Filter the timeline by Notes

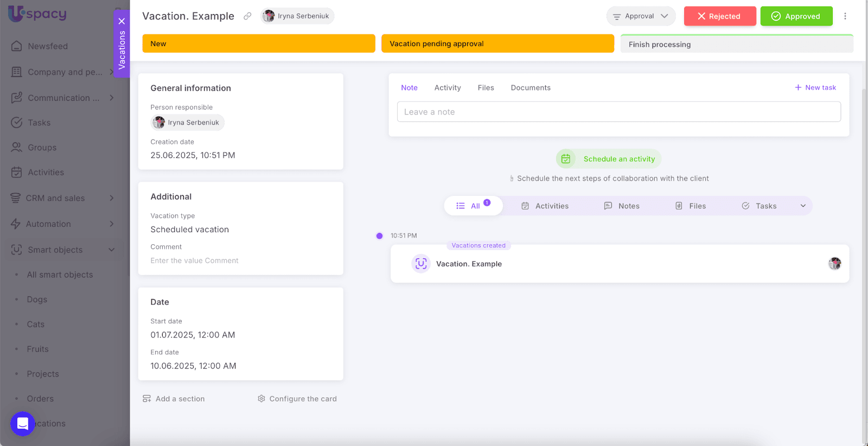[622, 206]
